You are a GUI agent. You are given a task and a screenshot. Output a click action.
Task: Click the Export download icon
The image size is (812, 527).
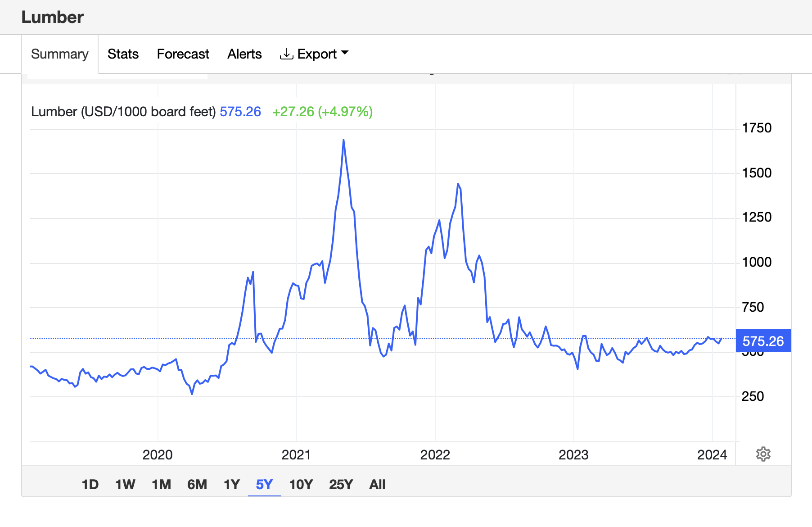click(286, 54)
